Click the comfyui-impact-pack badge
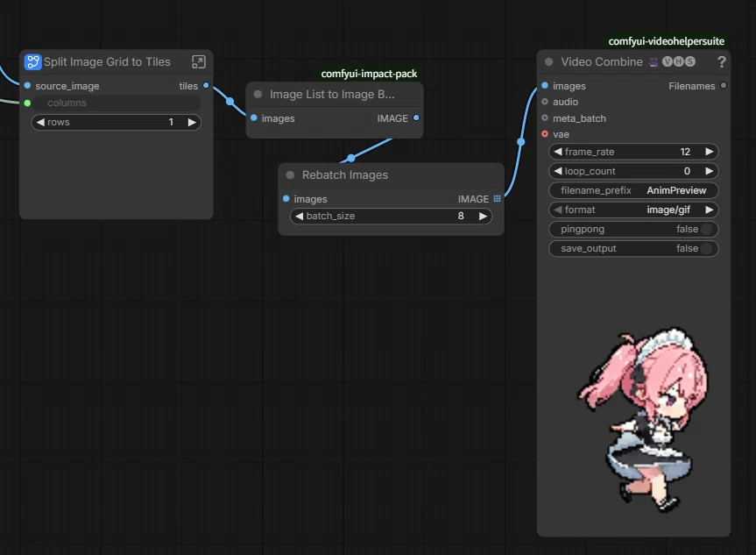The image size is (756, 555). [369, 74]
